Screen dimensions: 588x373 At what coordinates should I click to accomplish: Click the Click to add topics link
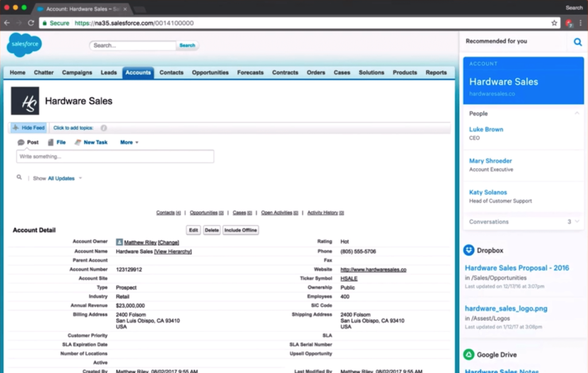(73, 128)
